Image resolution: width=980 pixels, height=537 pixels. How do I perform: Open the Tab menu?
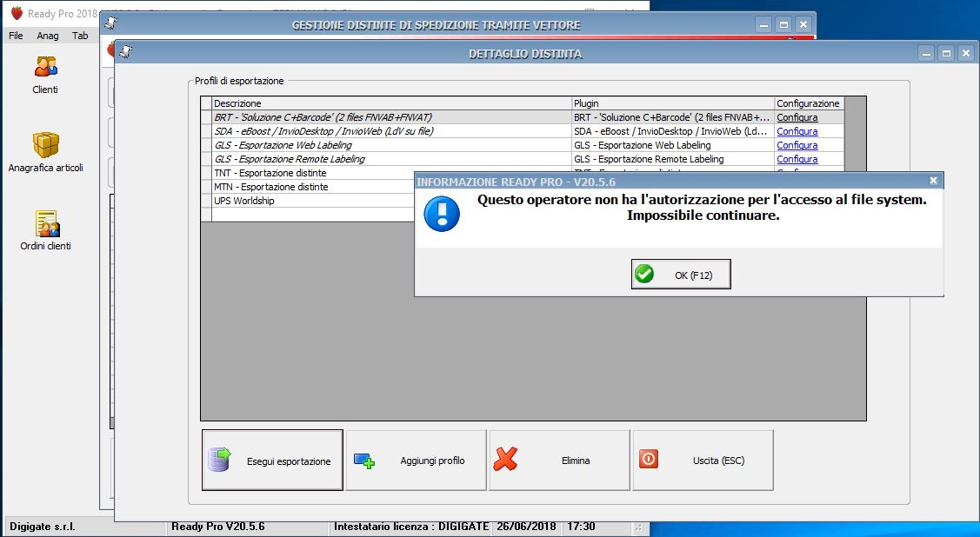80,36
